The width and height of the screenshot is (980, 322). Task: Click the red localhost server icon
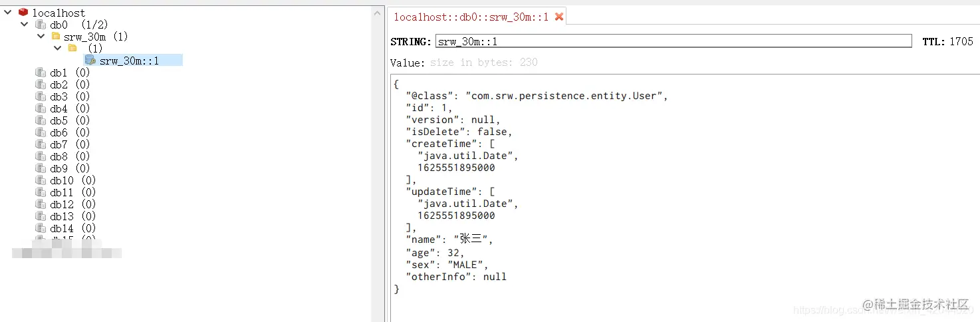[x=23, y=12]
